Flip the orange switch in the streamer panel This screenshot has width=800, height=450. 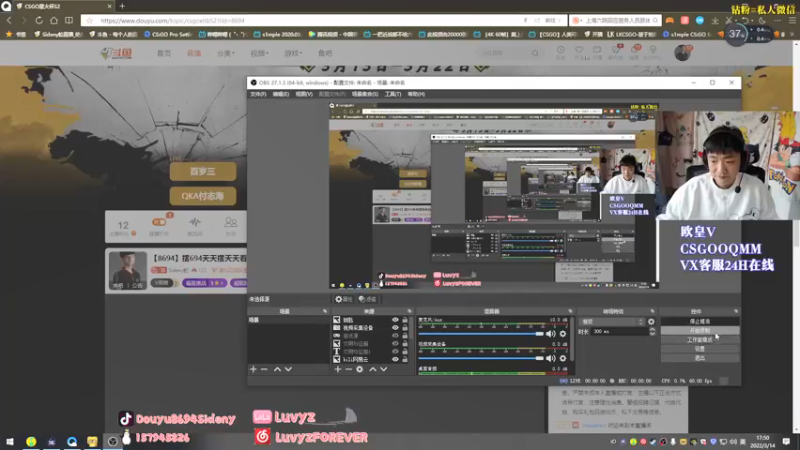tap(159, 222)
